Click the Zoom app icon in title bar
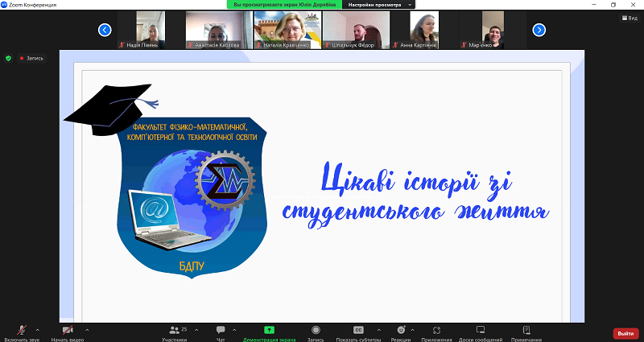This screenshot has height=342, width=644. (4, 5)
